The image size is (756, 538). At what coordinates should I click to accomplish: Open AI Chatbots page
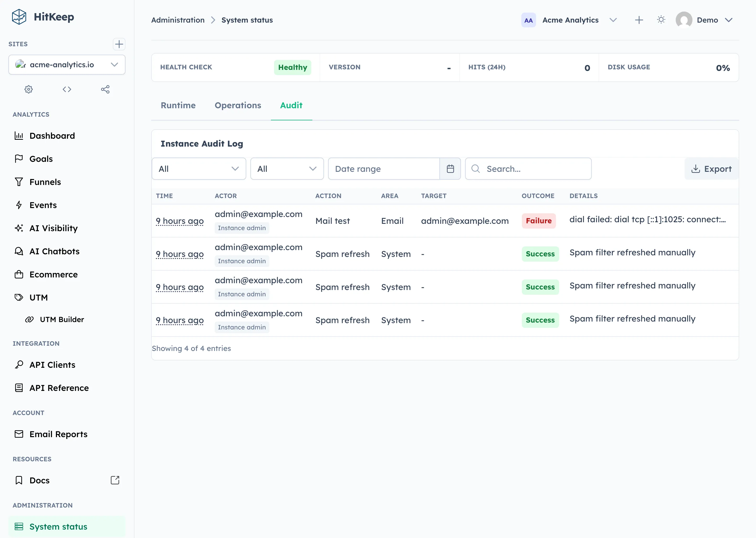point(67,251)
